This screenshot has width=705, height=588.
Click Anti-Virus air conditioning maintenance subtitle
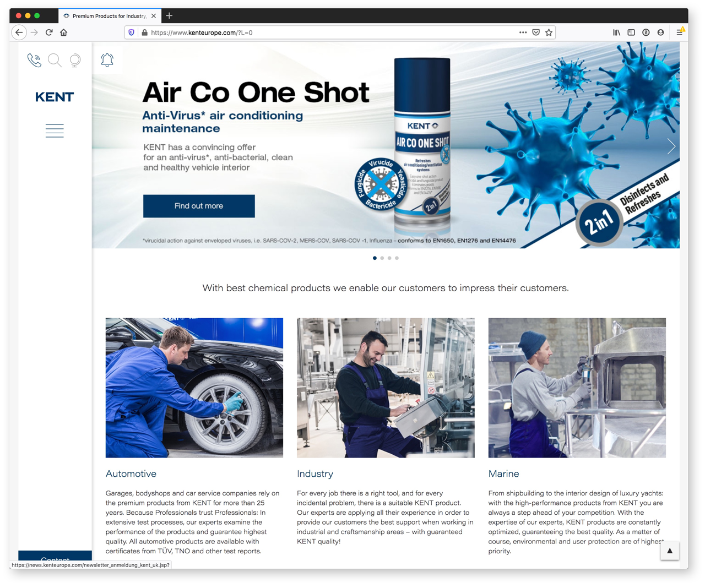223,122
